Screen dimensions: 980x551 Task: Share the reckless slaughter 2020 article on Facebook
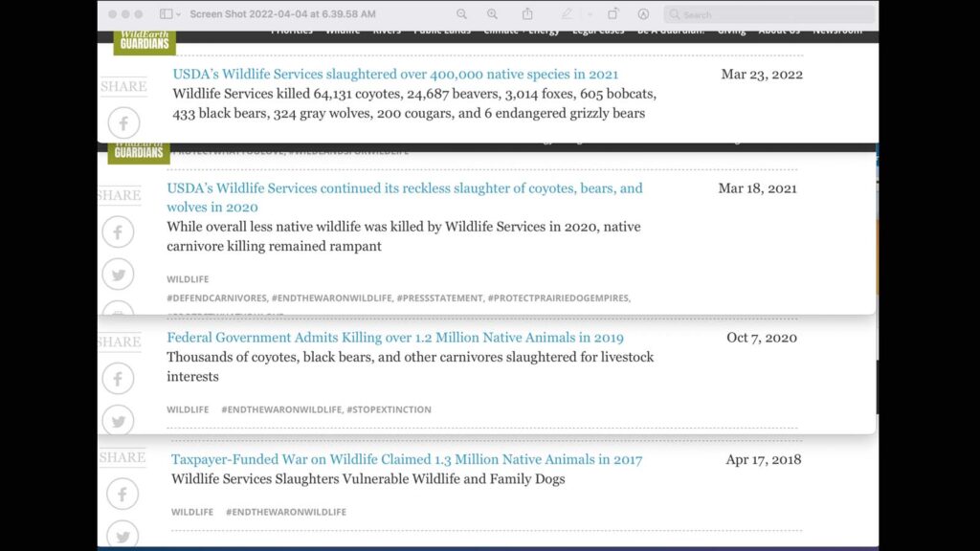click(118, 232)
